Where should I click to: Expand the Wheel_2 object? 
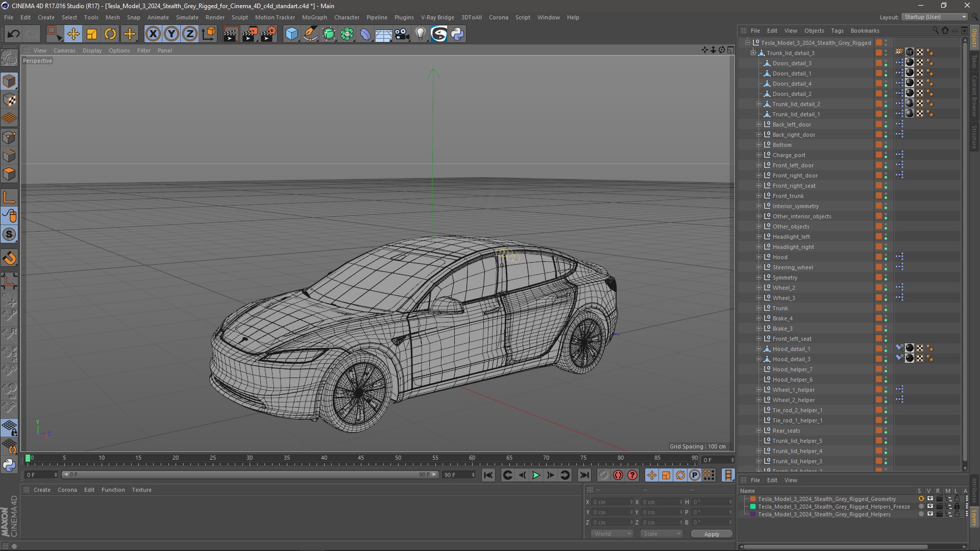[759, 288]
